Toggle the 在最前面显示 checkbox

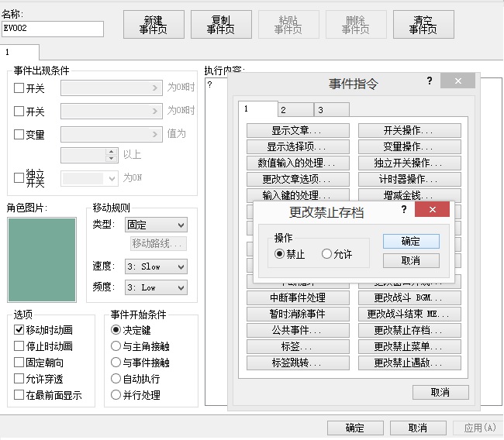pyautogui.click(x=19, y=395)
